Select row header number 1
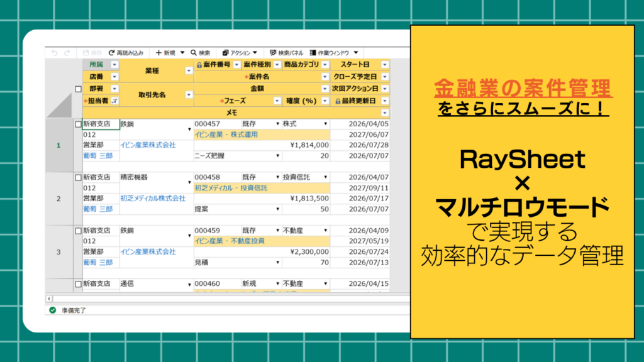 [x=58, y=145]
